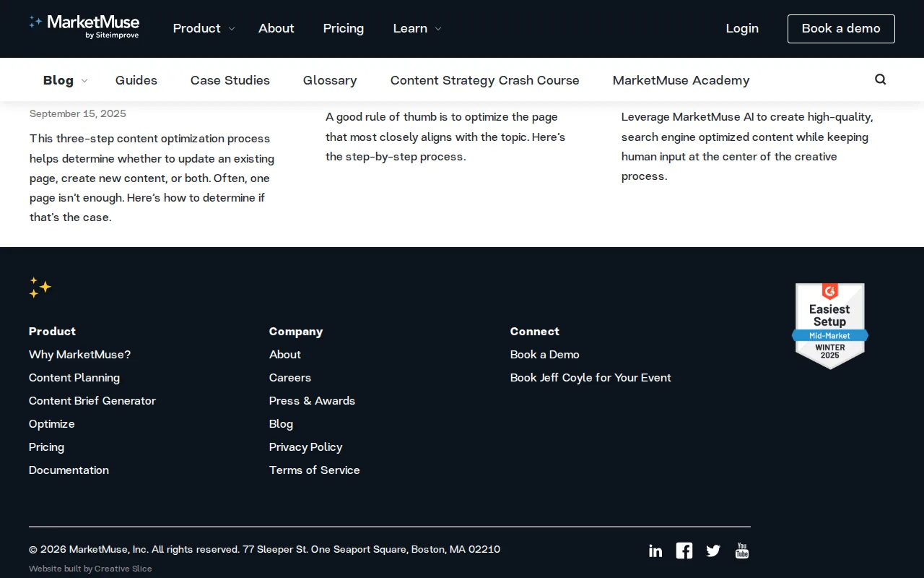The height and width of the screenshot is (578, 924).
Task: Open Book a Demo footer link
Action: pos(545,354)
